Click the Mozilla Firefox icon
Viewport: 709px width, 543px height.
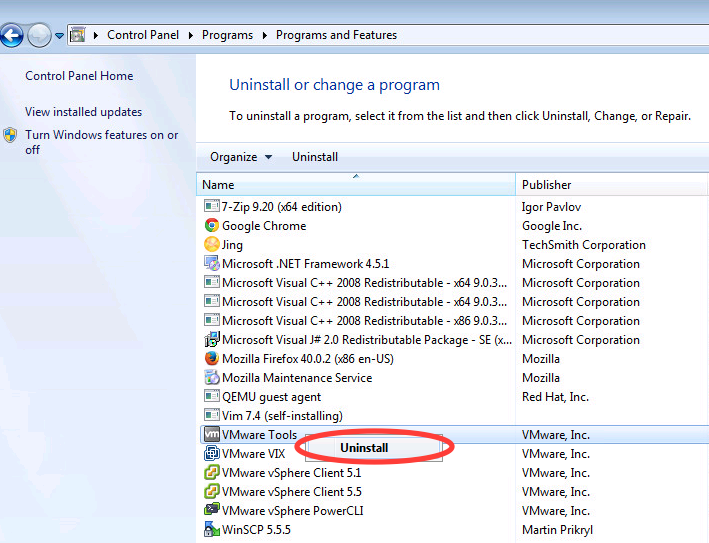211,359
